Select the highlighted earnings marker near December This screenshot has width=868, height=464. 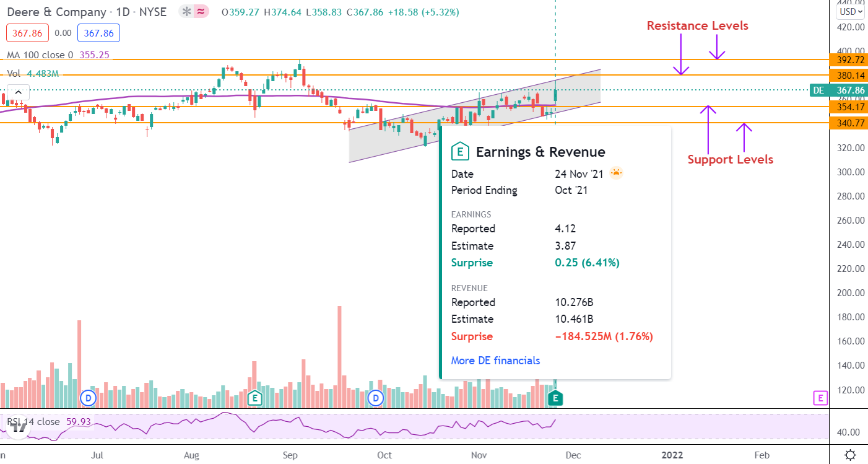[x=556, y=398]
